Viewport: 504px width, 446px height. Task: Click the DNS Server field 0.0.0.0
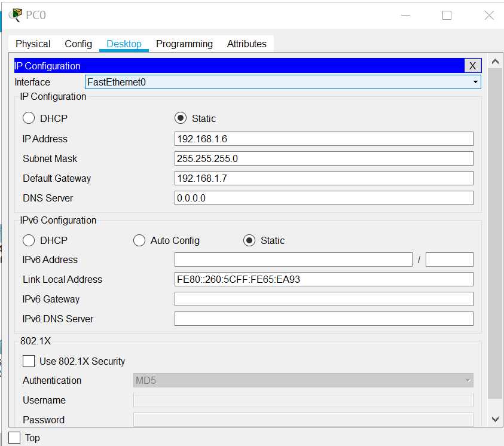coord(323,198)
